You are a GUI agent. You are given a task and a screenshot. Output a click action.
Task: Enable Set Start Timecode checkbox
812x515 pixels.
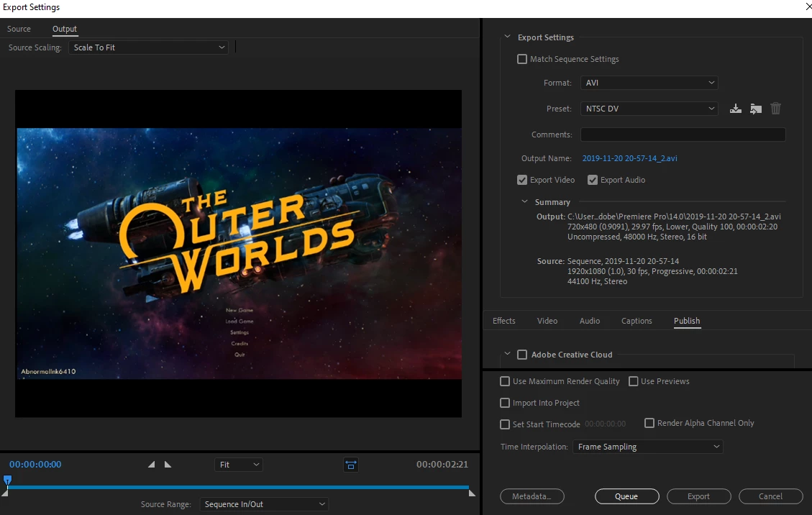click(504, 424)
